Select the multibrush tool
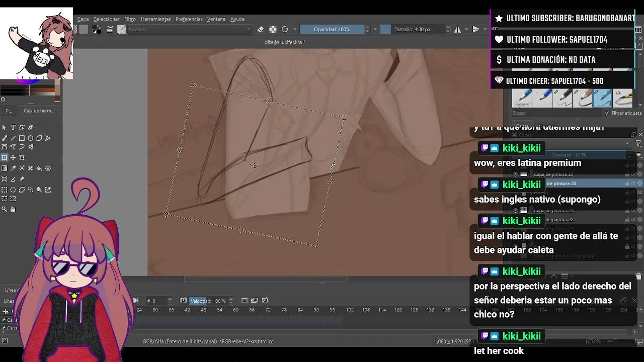This screenshot has height=362, width=644. (x=30, y=147)
